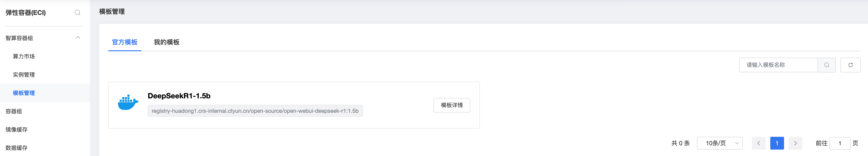868x156 pixels.
Task: Click the template name search icon button
Action: click(x=826, y=65)
